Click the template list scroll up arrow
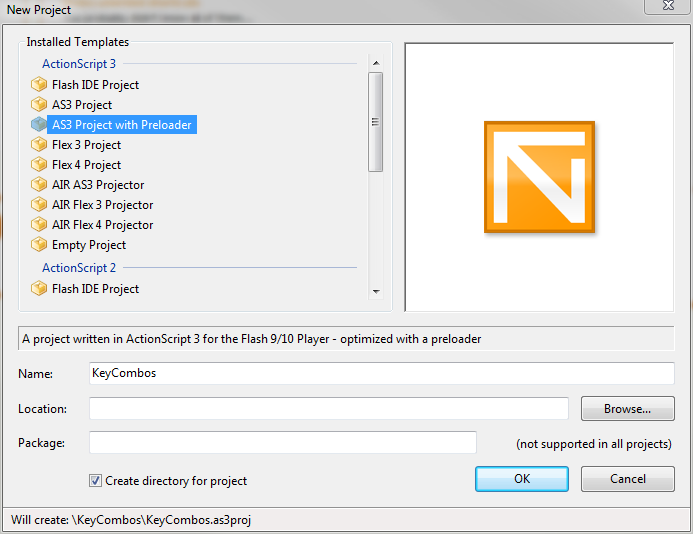 coord(376,63)
